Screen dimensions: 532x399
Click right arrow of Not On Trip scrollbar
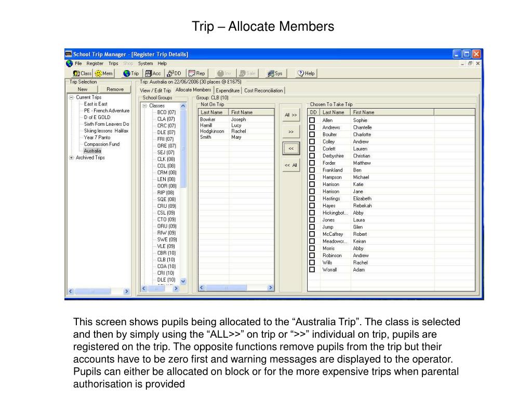[x=270, y=288]
